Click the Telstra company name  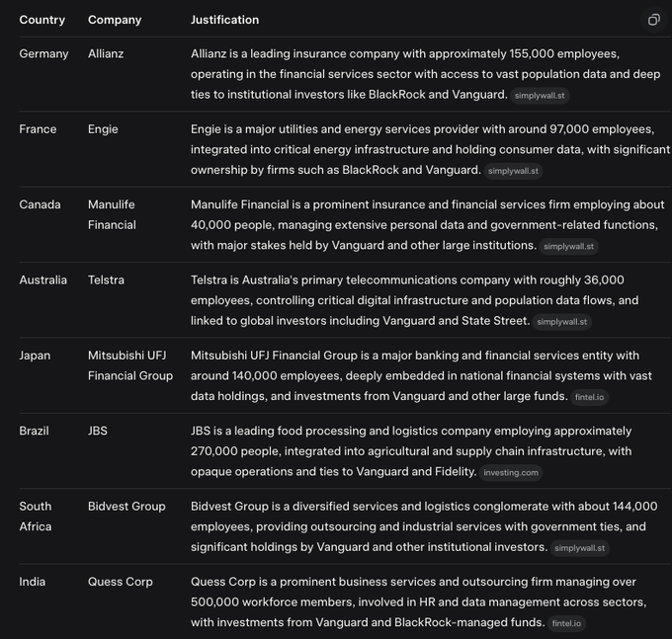pyautogui.click(x=106, y=280)
